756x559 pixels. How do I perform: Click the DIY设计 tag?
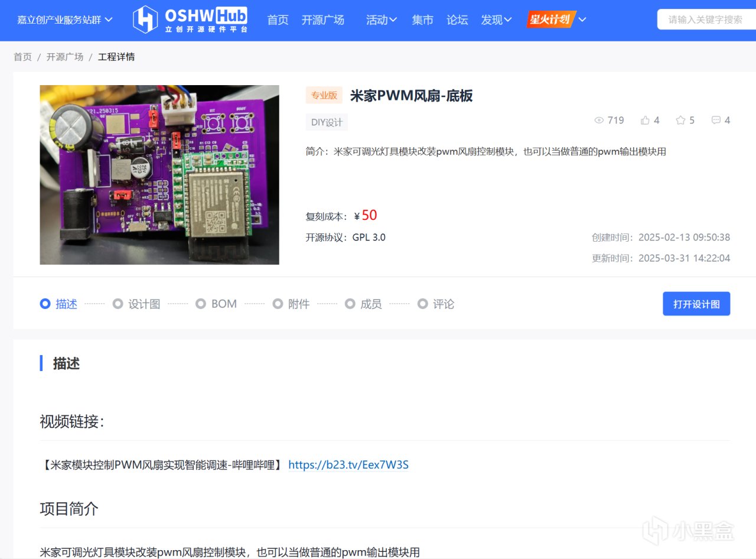tap(327, 122)
